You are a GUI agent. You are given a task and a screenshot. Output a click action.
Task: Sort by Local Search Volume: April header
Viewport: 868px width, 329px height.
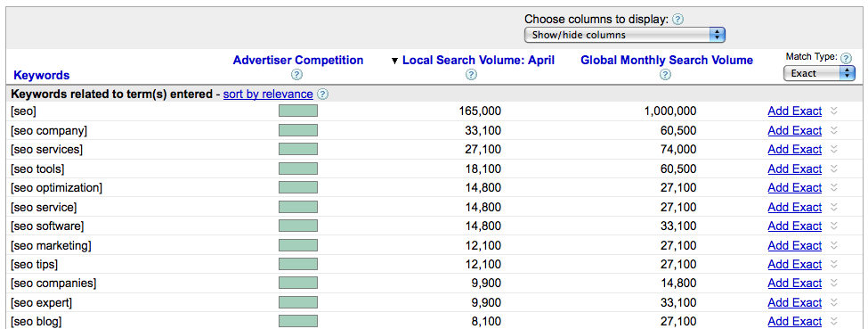pos(478,60)
